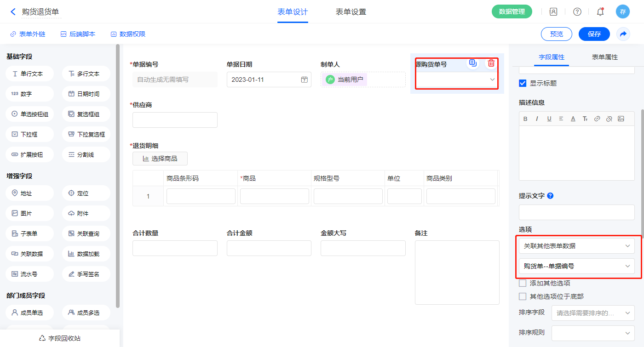Open the 购货单--单据编号 dropdown
This screenshot has width=644, height=347.
point(576,266)
